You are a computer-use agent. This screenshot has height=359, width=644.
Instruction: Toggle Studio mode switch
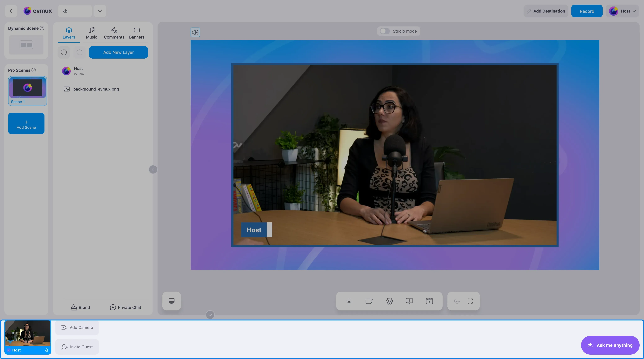tap(384, 31)
